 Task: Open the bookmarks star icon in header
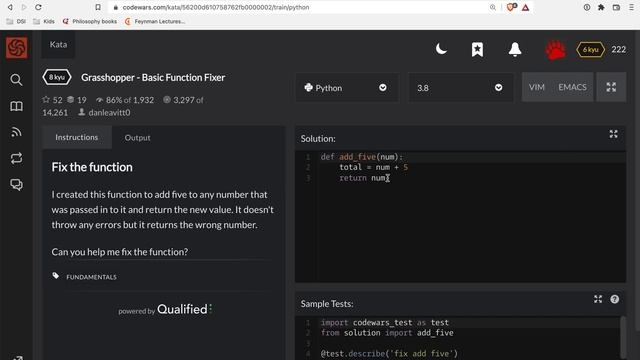pyautogui.click(x=477, y=49)
